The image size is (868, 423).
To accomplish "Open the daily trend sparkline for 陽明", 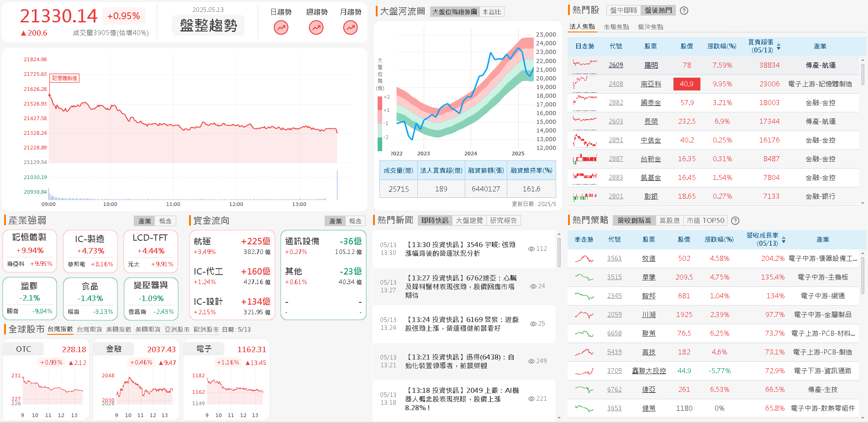I will (585, 65).
